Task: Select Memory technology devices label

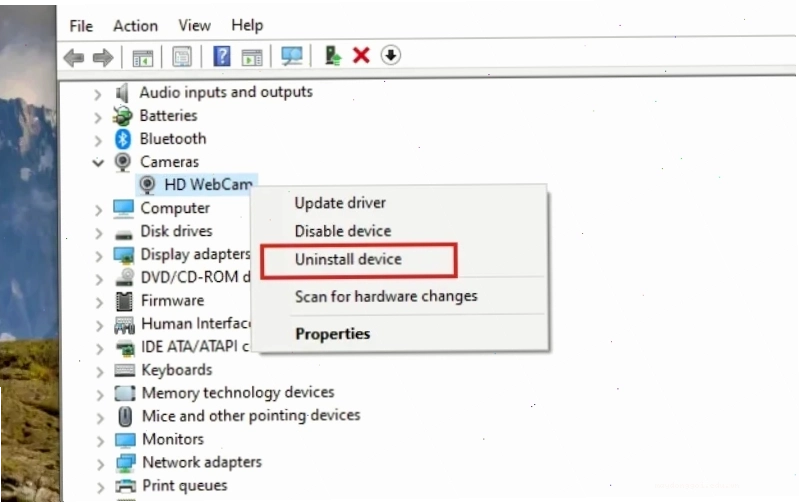Action: point(238,392)
